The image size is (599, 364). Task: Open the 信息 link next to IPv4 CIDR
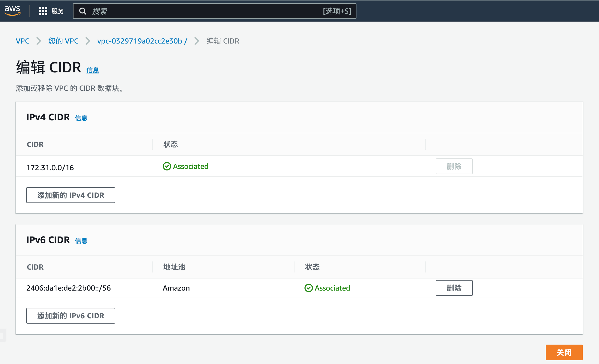click(81, 118)
